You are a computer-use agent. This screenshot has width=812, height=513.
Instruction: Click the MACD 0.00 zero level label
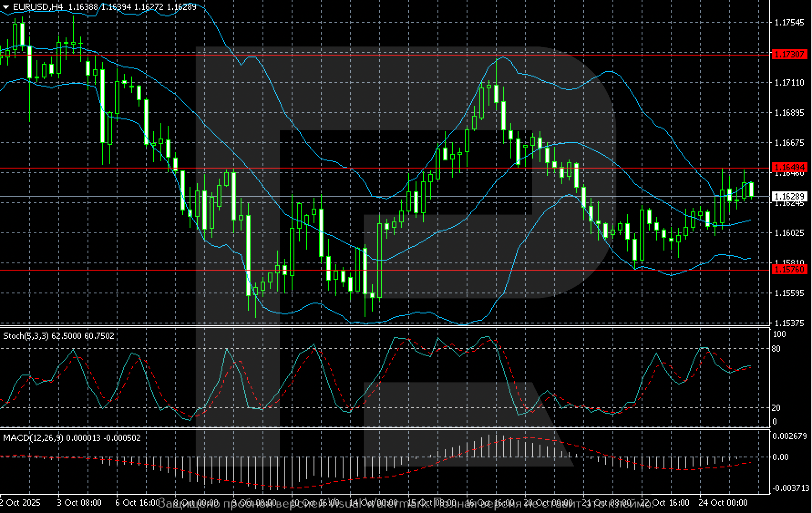tap(780, 457)
